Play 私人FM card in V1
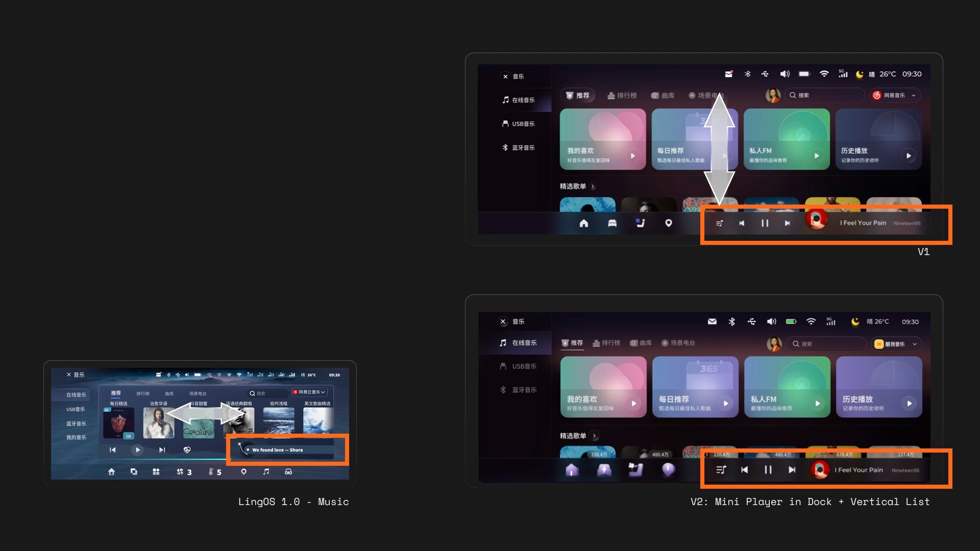980x551 pixels. 817,156
